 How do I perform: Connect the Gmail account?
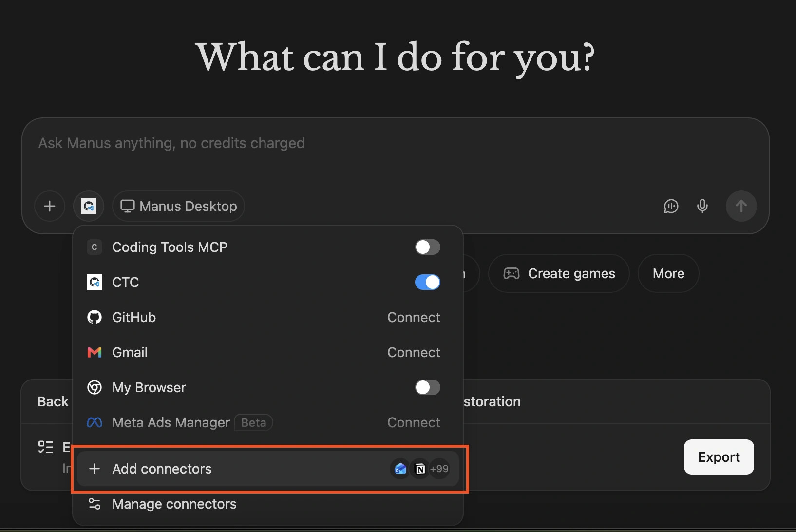pos(414,352)
